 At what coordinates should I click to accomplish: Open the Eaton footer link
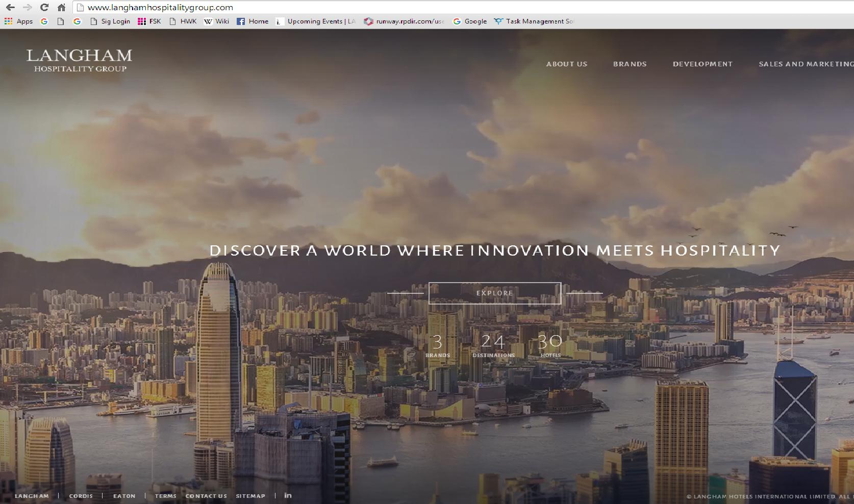[x=124, y=496]
